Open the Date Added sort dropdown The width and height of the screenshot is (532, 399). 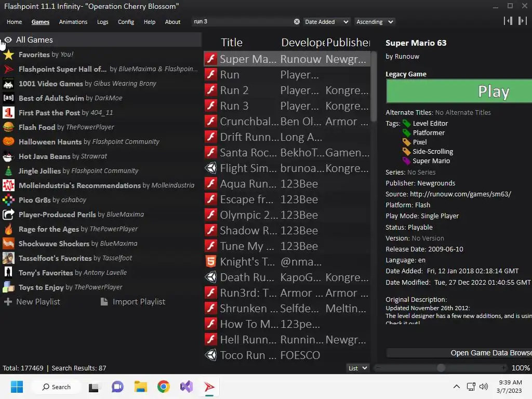326,22
